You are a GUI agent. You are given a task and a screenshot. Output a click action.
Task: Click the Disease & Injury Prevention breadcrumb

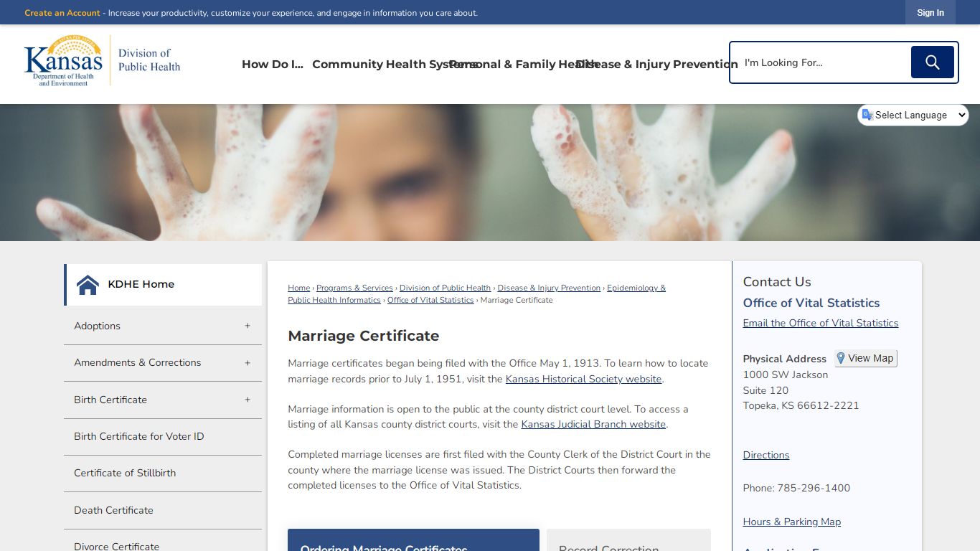(x=549, y=288)
